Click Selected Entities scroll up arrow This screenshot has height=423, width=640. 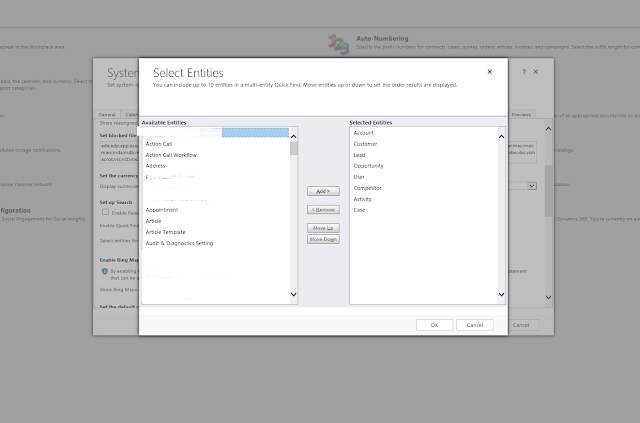[501, 136]
